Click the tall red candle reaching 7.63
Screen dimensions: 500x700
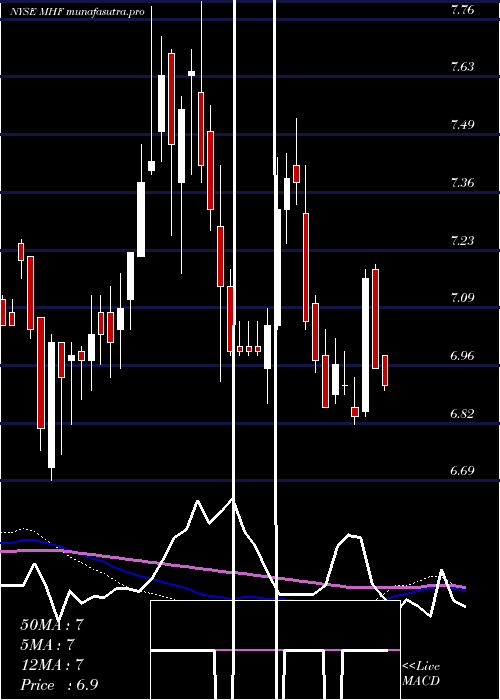[171, 99]
